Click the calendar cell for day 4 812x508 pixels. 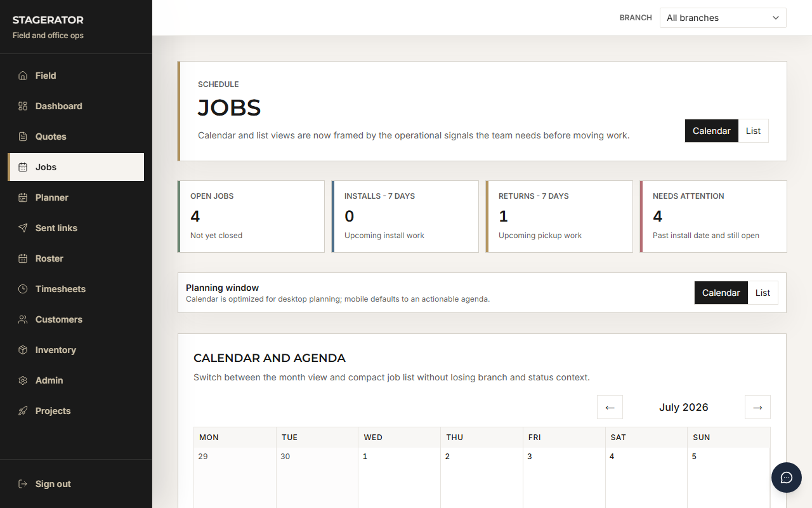coord(647,478)
